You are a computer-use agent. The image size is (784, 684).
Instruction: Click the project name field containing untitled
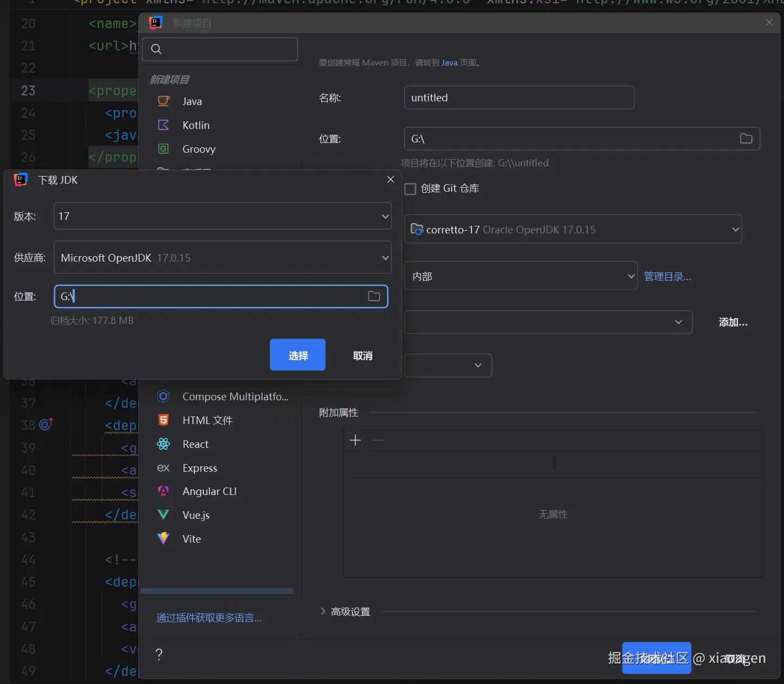pyautogui.click(x=519, y=97)
